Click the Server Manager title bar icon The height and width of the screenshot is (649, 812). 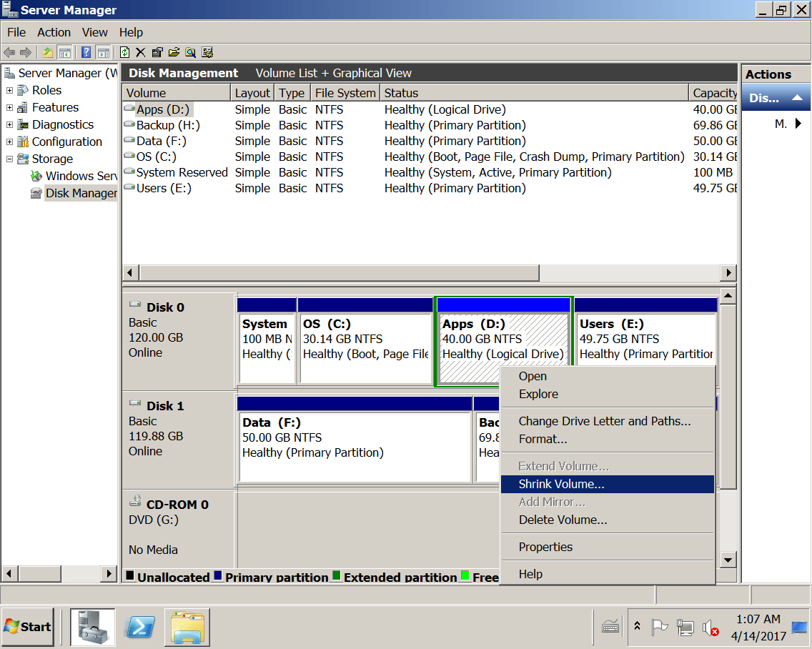tap(10, 9)
